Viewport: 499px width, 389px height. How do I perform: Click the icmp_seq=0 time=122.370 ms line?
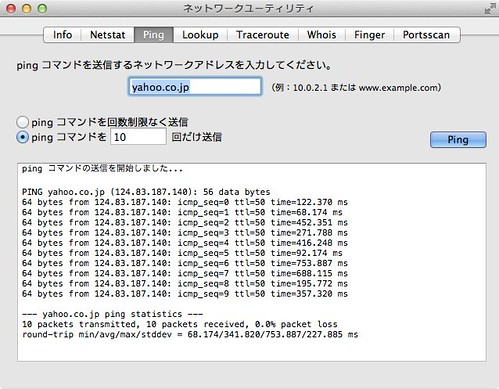[185, 202]
